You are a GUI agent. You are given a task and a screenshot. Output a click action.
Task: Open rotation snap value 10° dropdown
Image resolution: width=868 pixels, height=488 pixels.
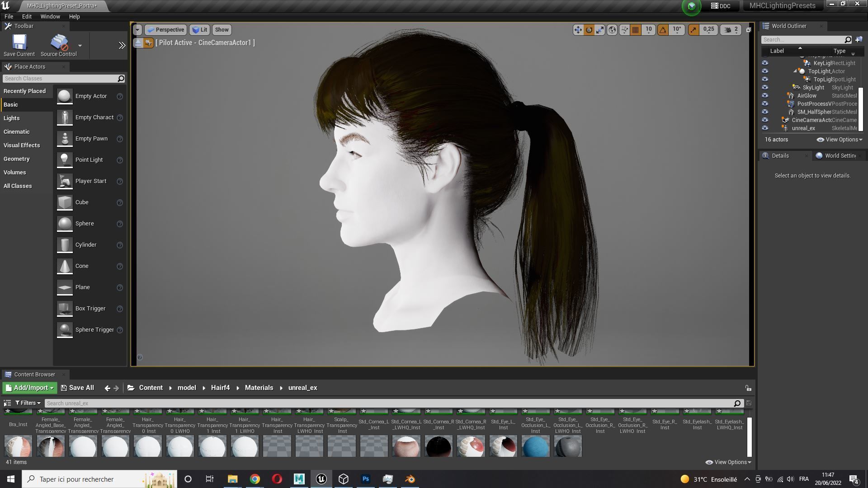(x=677, y=30)
